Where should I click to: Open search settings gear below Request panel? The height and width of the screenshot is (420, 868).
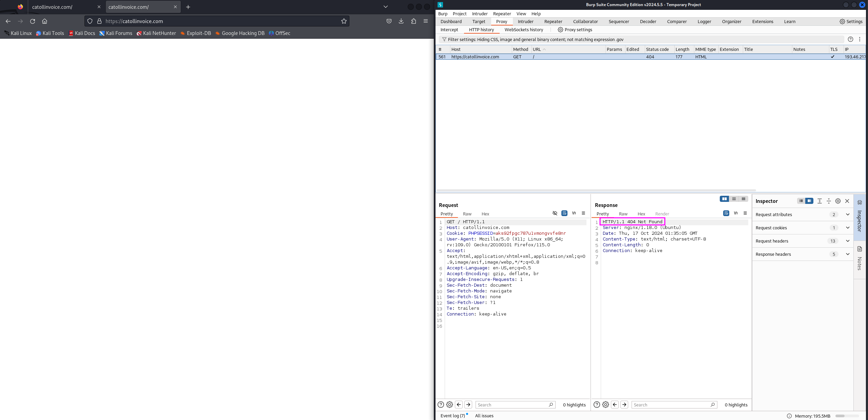(x=449, y=404)
